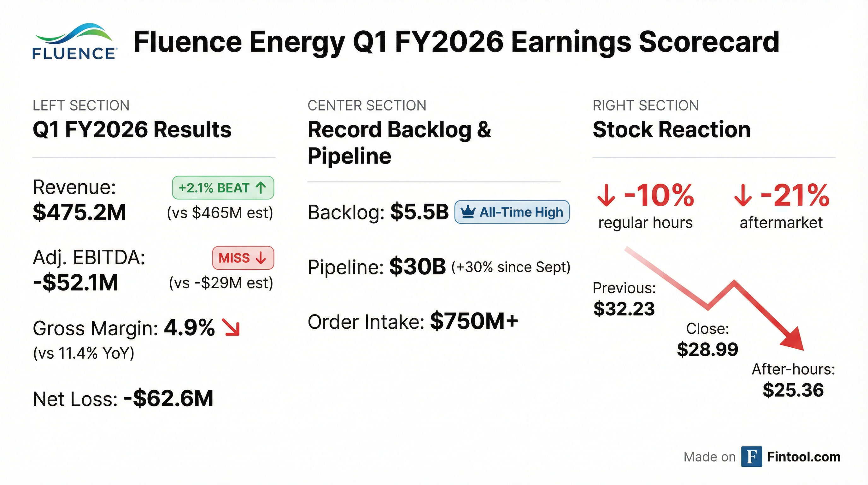This screenshot has height=485, width=868.
Task: Click the red diagonal arrow beside Gross Margin
Action: pos(232,328)
